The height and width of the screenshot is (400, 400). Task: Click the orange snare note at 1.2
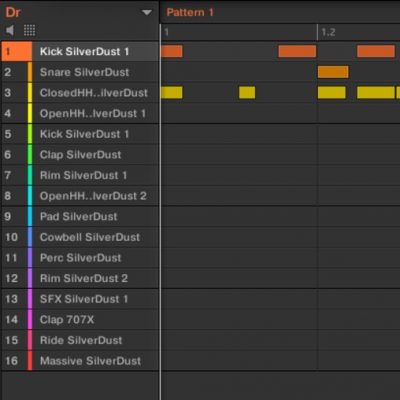[x=333, y=72]
